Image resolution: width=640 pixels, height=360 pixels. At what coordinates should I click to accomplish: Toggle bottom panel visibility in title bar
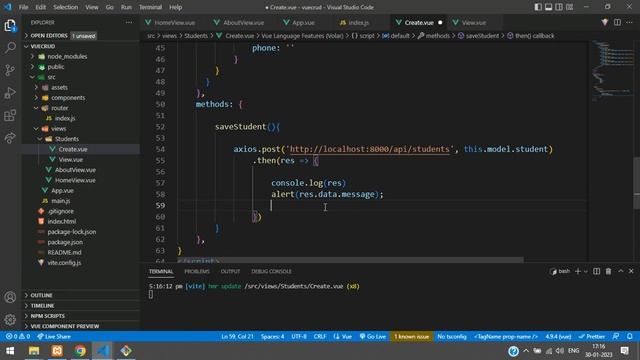click(549, 7)
